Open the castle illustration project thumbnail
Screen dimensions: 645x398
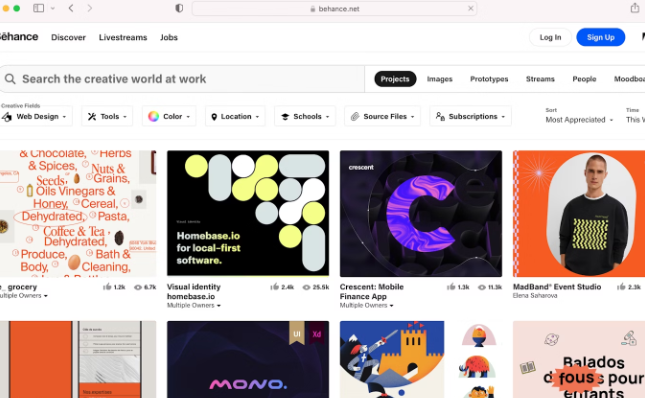pos(421,359)
